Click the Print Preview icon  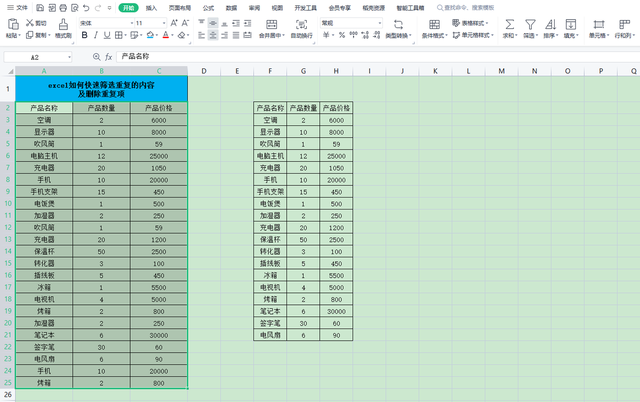click(74, 8)
